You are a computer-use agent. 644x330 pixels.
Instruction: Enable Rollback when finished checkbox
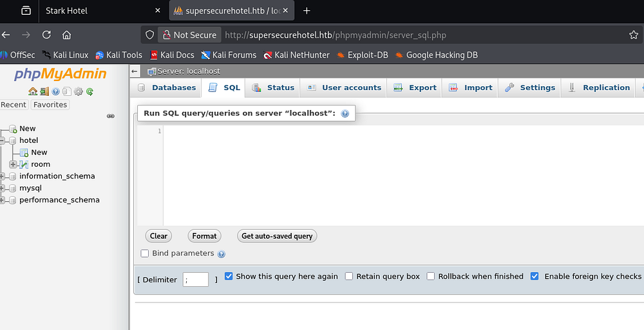(431, 277)
